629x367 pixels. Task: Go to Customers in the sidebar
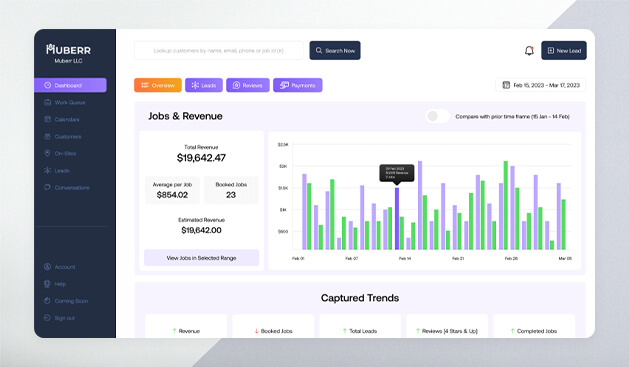63,137
